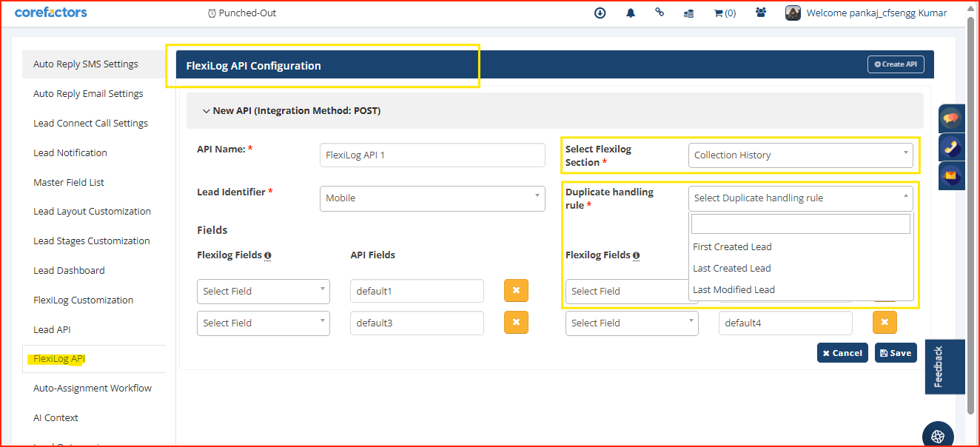Click the default1 API field input
This screenshot has height=447, width=980.
click(x=417, y=292)
